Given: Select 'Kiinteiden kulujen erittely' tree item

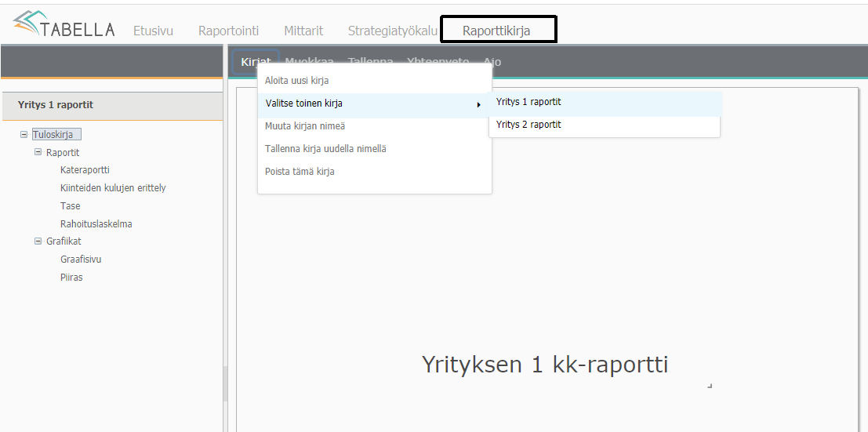Looking at the screenshot, I should 113,188.
